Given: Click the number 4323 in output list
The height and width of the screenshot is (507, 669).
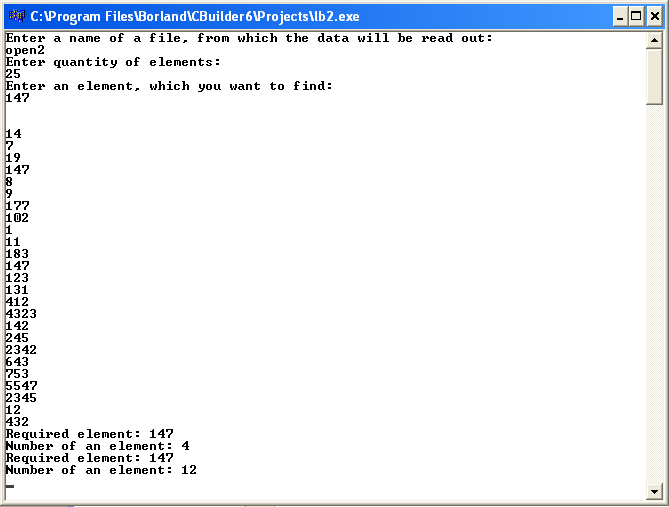Looking at the screenshot, I should [x=21, y=314].
